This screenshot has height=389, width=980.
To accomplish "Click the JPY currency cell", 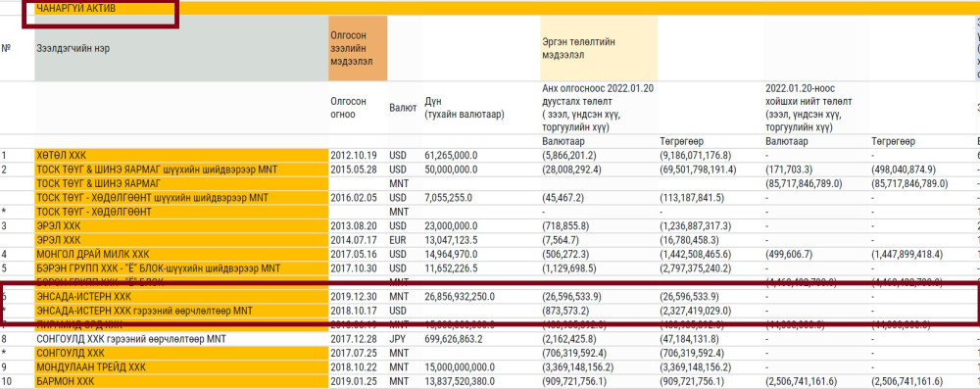I will point(396,339).
